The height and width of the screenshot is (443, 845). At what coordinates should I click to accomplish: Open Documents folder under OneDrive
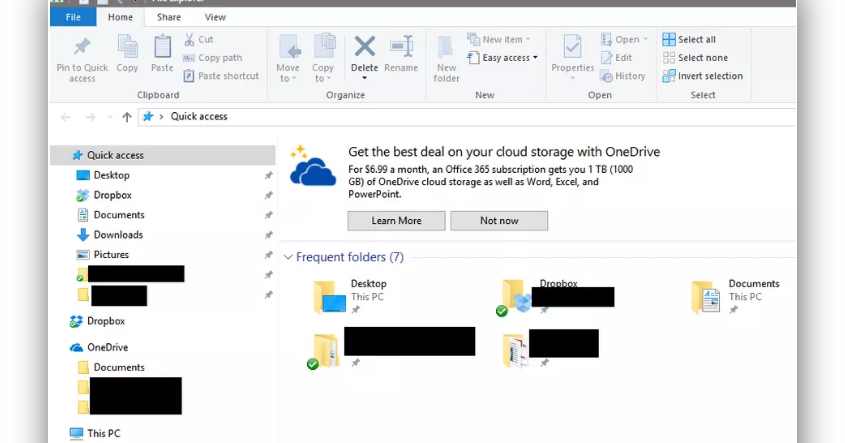coord(119,368)
